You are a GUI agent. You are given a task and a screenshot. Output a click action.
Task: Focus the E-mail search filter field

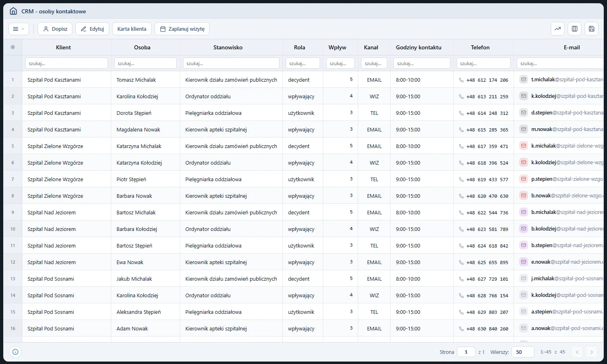click(x=560, y=63)
